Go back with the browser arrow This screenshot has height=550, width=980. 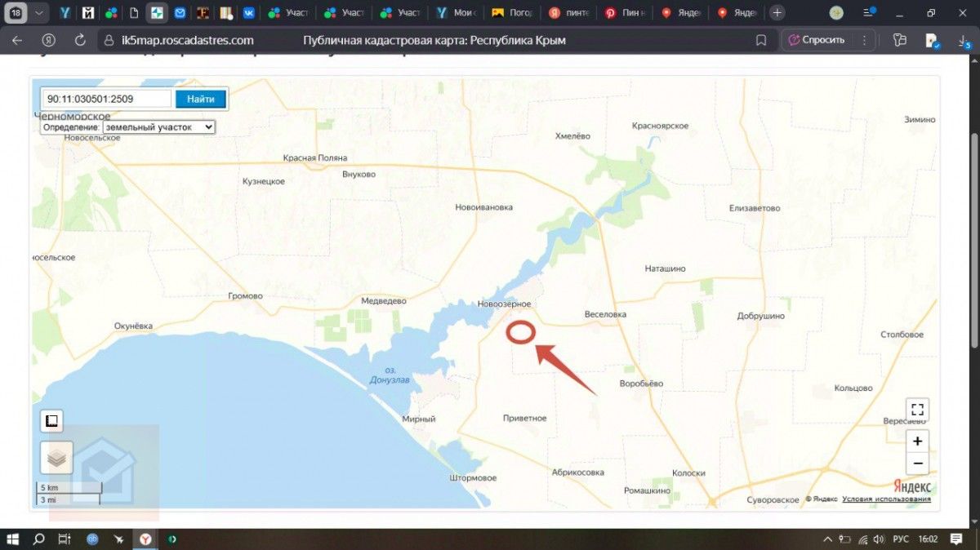click(x=17, y=40)
